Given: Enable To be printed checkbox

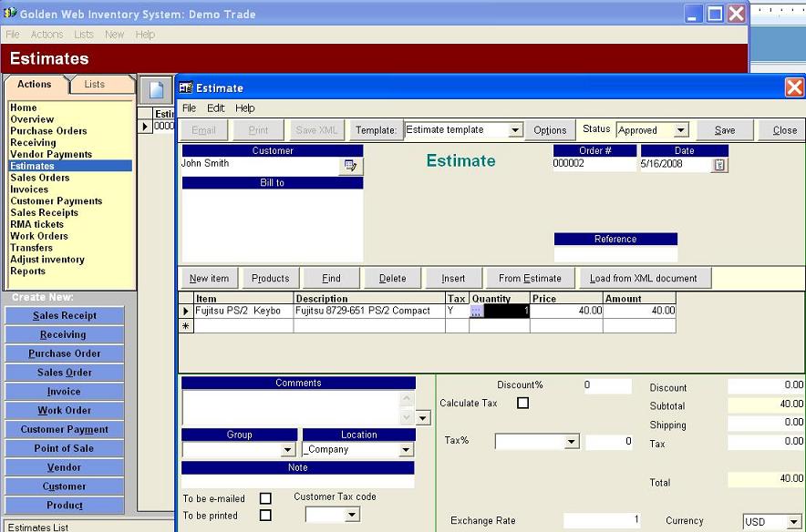Looking at the screenshot, I should (x=265, y=515).
